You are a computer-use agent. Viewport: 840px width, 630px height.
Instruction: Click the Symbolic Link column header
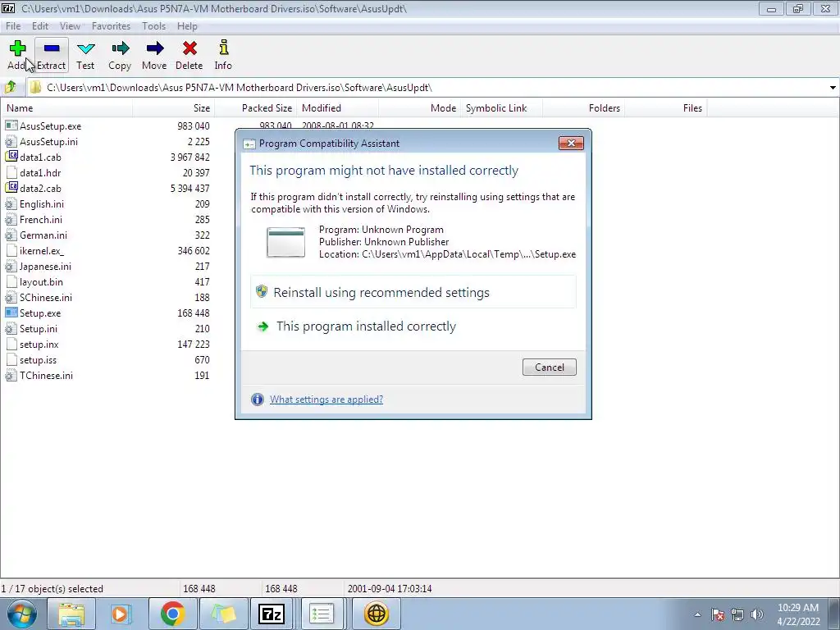pos(502,107)
